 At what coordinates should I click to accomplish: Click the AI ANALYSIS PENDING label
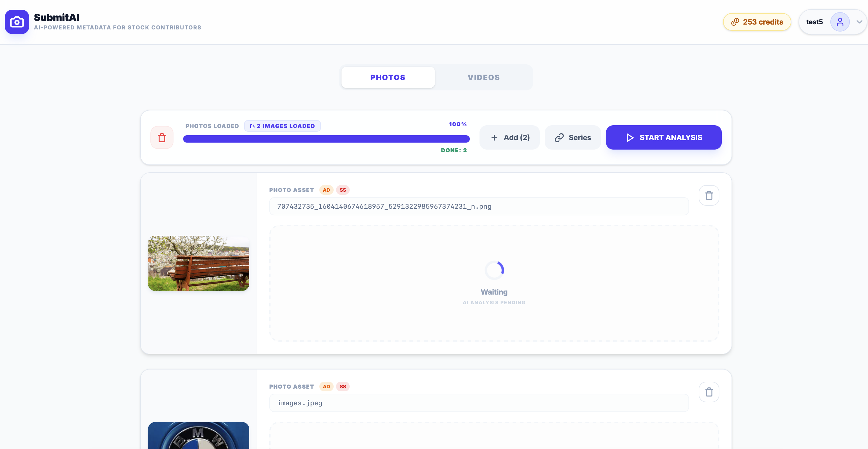494,303
